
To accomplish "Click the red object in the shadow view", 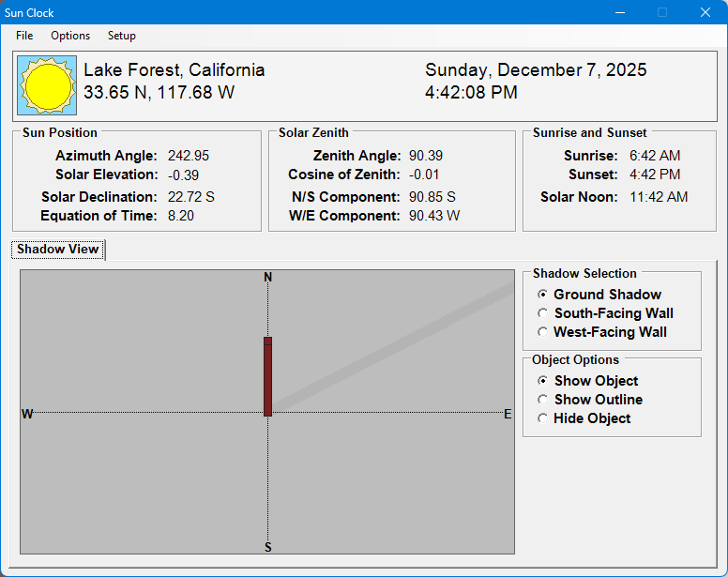I will [x=267, y=376].
